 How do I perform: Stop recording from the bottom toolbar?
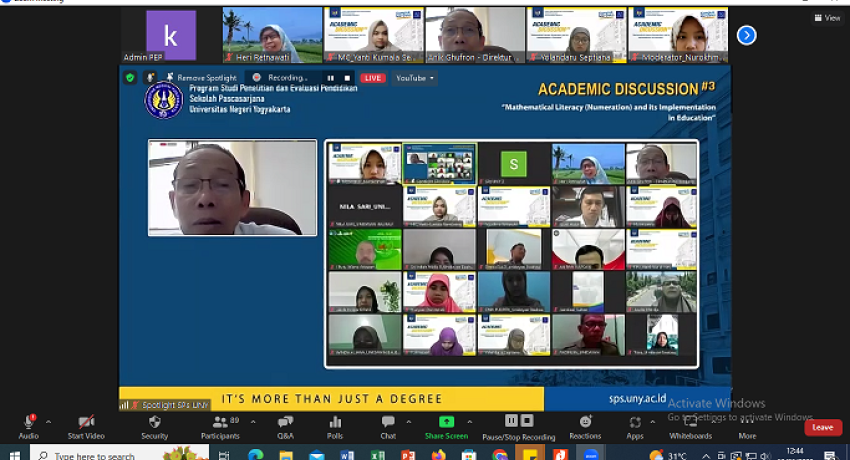pyautogui.click(x=527, y=420)
